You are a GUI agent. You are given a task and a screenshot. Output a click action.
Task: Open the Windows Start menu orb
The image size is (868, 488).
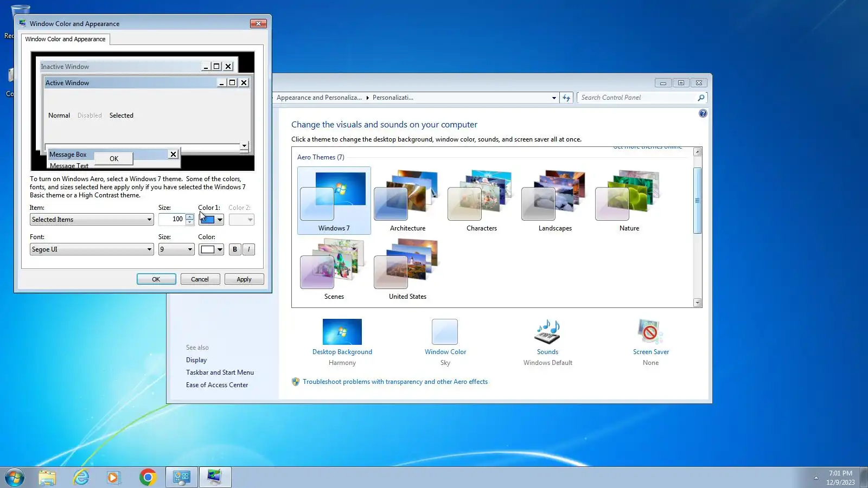click(x=15, y=477)
